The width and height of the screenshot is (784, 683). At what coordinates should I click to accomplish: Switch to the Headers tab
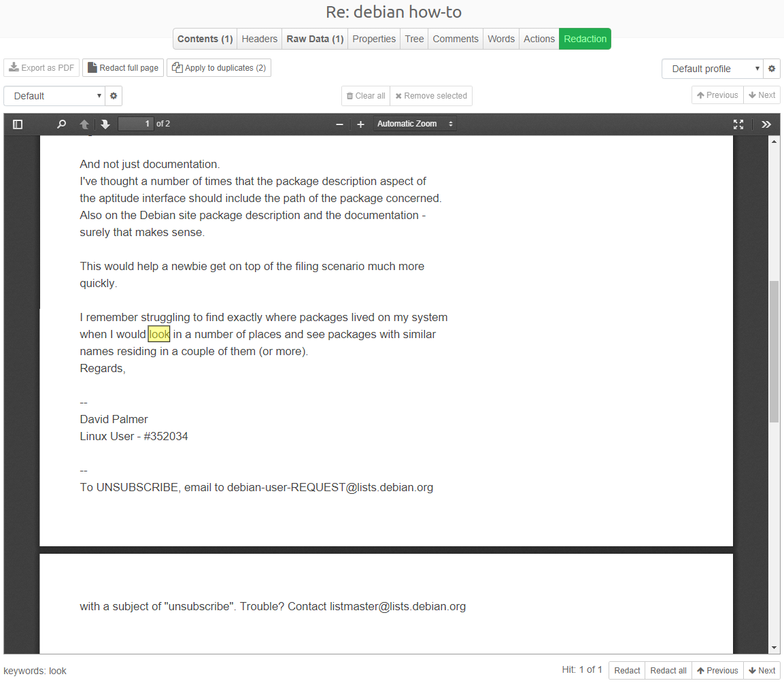tap(259, 39)
